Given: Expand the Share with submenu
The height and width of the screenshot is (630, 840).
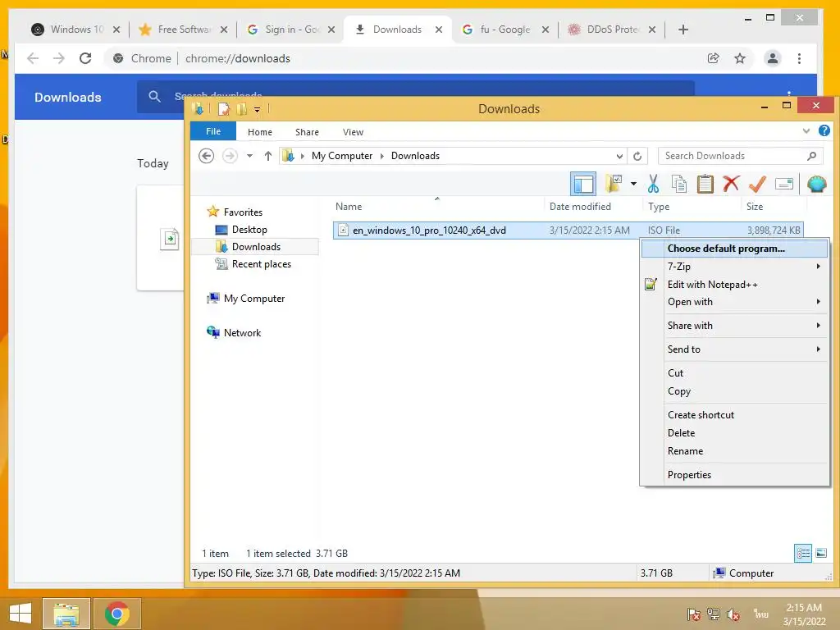Looking at the screenshot, I should [734, 325].
